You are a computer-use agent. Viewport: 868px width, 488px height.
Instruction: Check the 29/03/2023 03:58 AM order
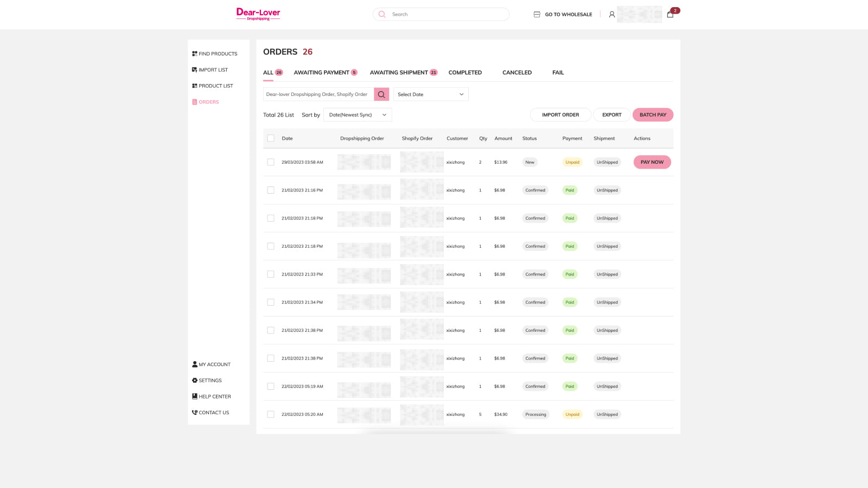(271, 162)
